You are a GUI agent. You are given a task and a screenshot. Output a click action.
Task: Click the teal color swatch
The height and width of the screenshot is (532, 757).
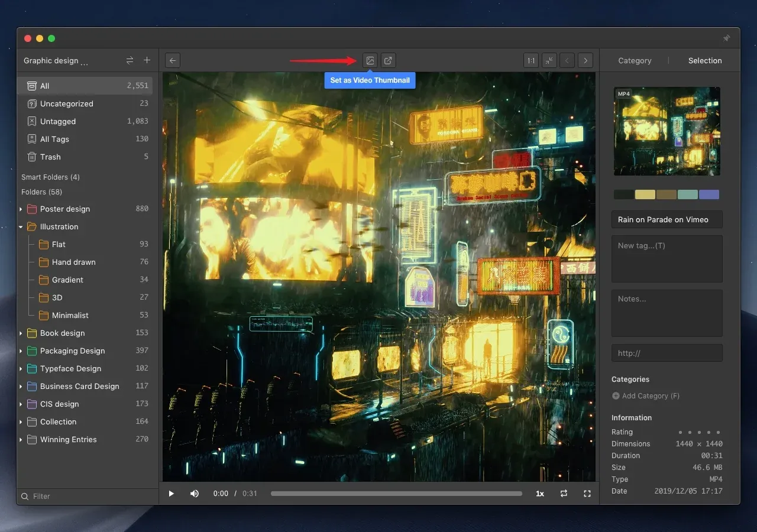(x=688, y=194)
